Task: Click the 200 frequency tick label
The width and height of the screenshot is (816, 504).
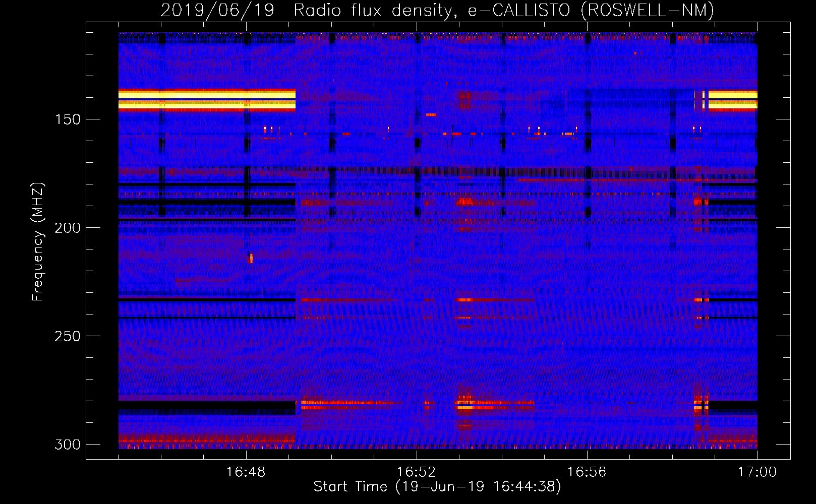Action: [68, 228]
